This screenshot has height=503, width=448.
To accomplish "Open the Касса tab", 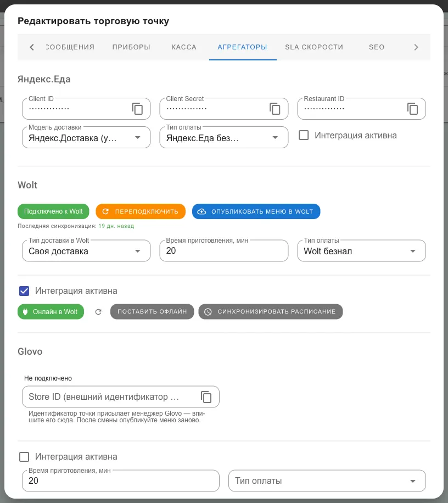I will (184, 47).
